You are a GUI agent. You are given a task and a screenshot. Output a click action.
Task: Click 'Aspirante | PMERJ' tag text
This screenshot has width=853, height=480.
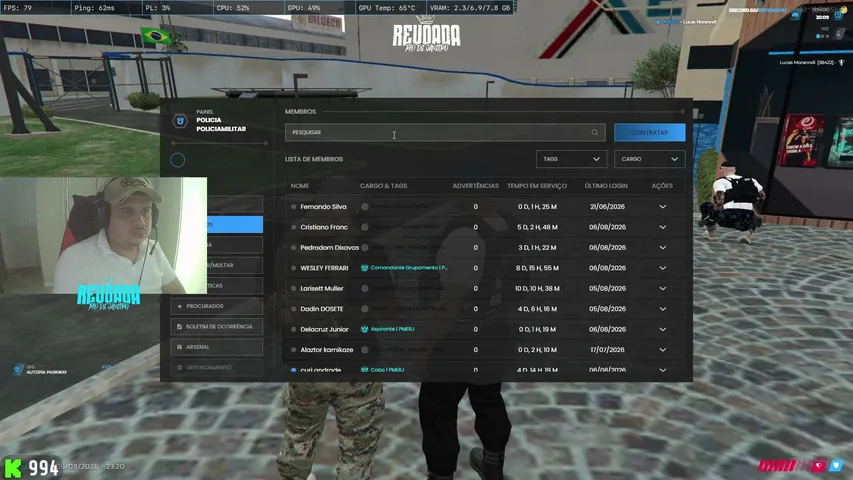(x=392, y=329)
